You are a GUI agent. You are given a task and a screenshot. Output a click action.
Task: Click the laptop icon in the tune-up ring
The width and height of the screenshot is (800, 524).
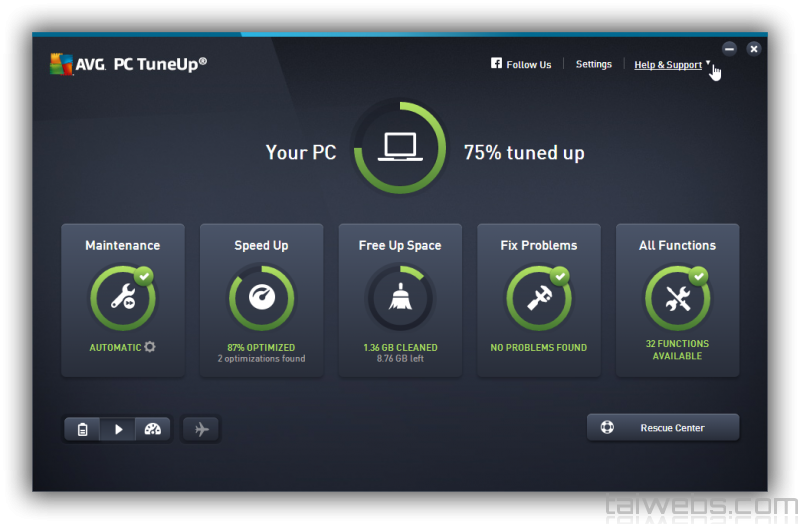[x=400, y=148]
